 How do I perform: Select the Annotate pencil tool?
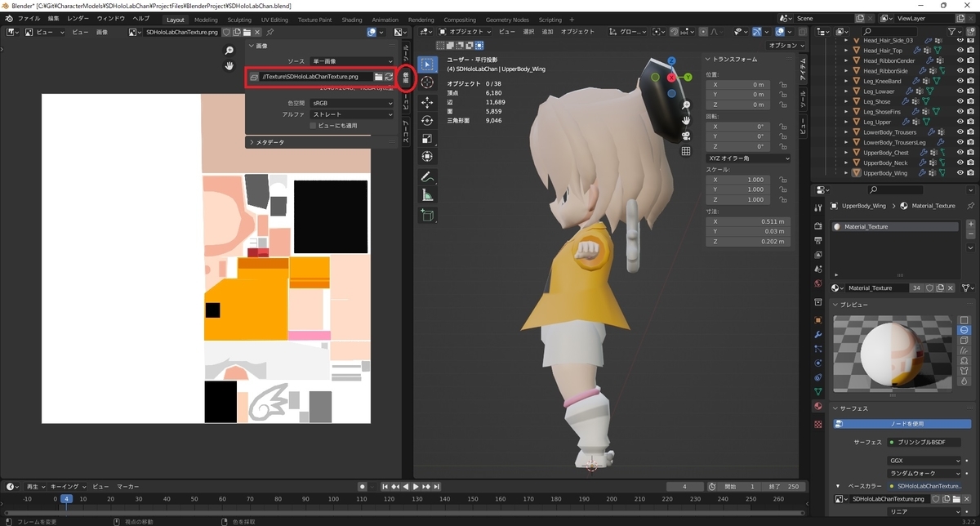click(x=426, y=176)
